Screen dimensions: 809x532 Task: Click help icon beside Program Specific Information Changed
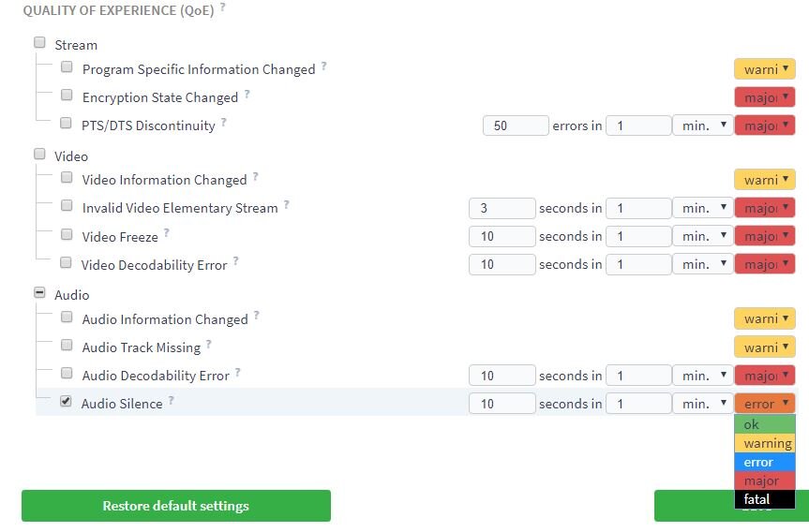tap(324, 66)
